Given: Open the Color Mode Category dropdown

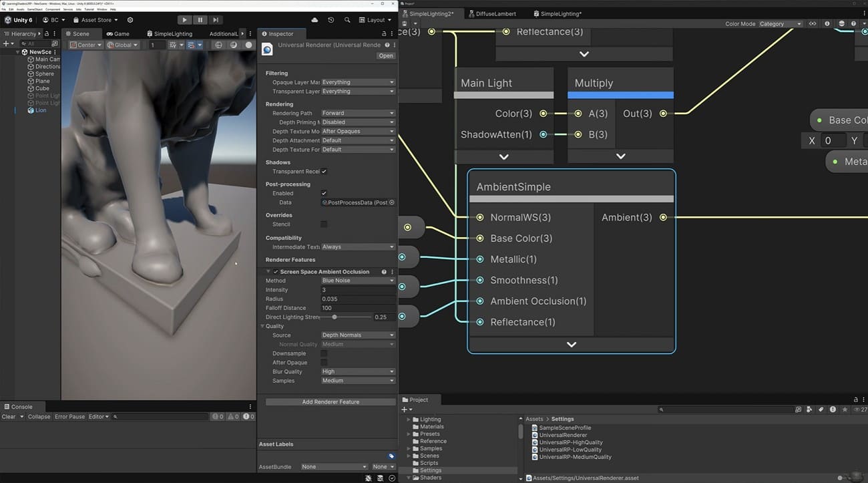Looking at the screenshot, I should point(779,23).
